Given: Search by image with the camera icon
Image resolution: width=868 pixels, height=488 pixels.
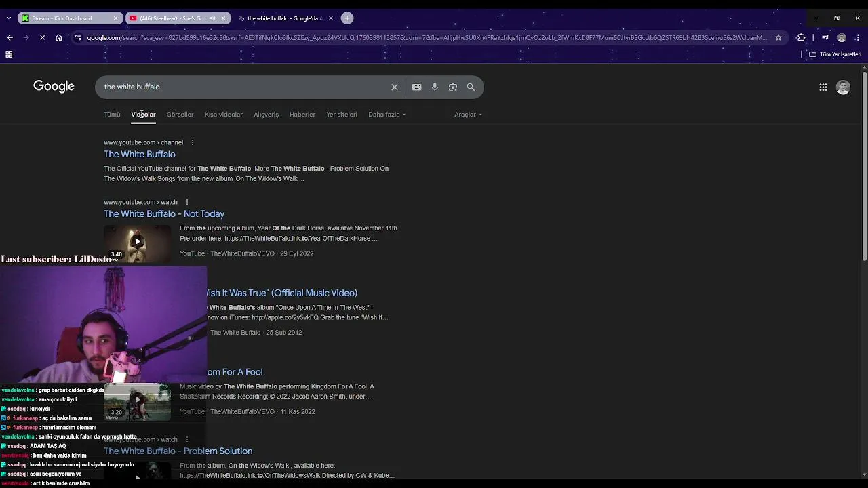Looking at the screenshot, I should (453, 87).
